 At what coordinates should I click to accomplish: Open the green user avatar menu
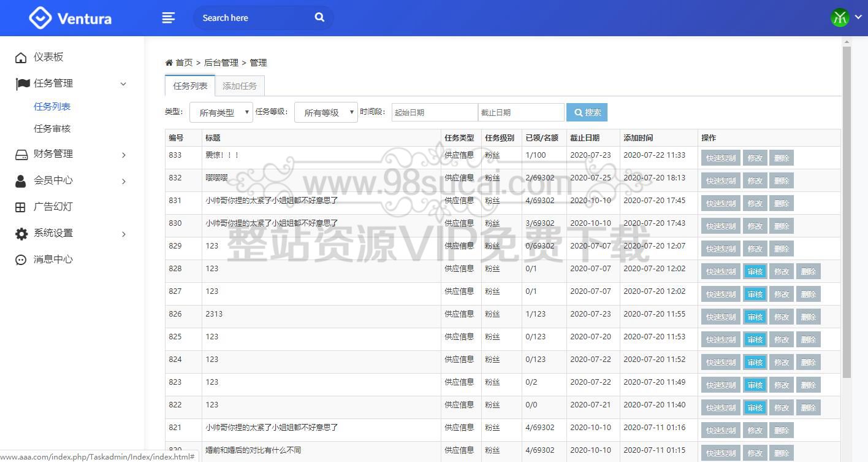(840, 18)
